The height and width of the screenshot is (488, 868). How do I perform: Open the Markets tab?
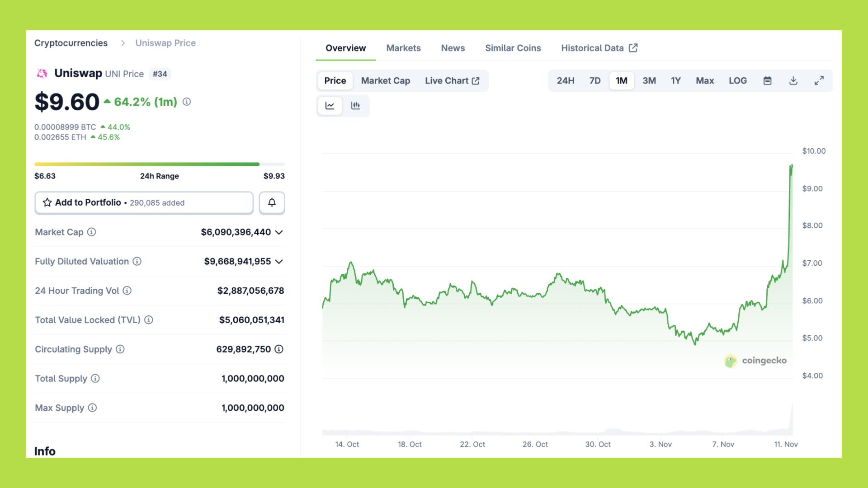[x=403, y=48]
